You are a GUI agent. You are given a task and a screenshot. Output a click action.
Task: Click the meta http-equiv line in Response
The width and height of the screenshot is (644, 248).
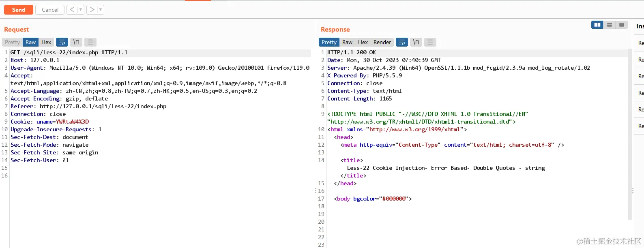[452, 145]
